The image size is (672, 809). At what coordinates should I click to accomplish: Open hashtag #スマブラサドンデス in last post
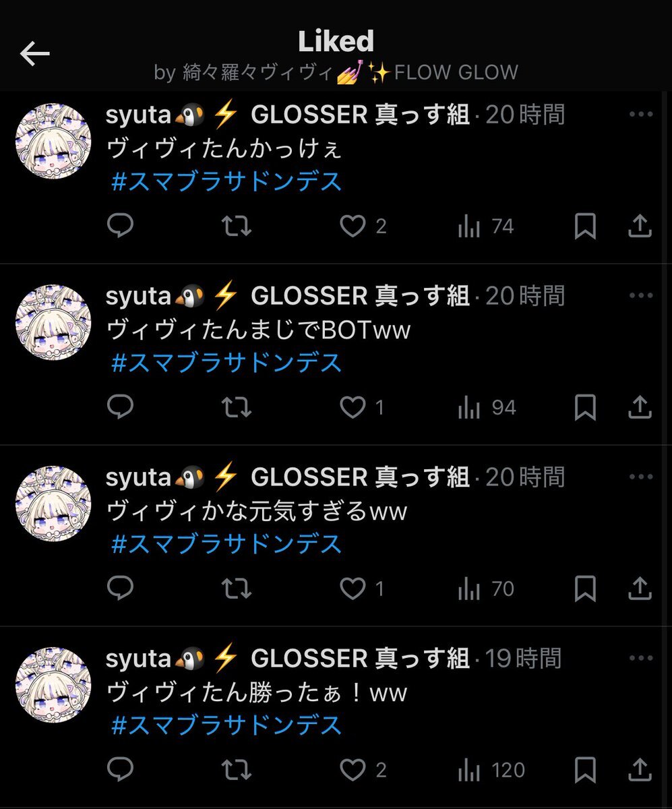coord(226,725)
